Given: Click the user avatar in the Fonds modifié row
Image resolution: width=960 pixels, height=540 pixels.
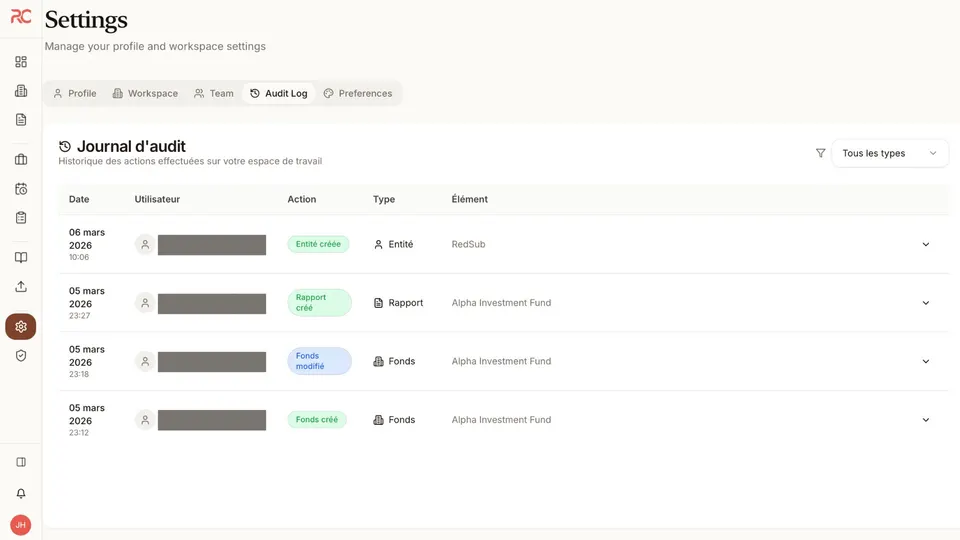Looking at the screenshot, I should 145,361.
